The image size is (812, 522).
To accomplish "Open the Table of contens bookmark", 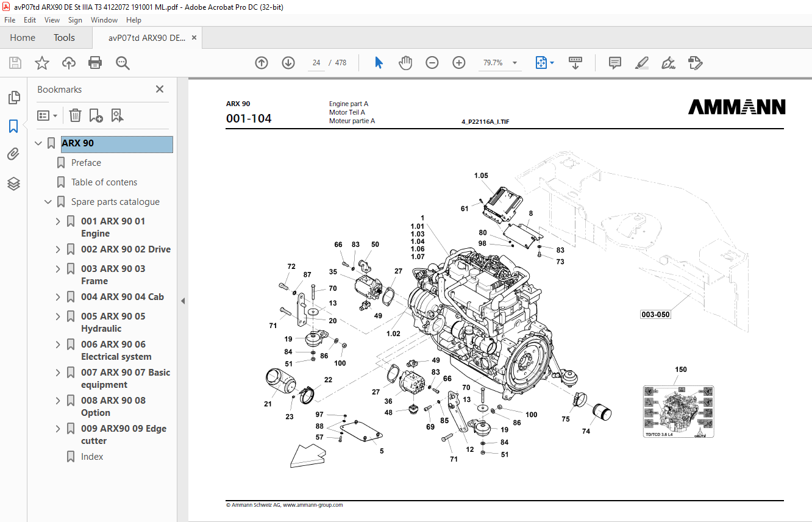I will (x=104, y=182).
